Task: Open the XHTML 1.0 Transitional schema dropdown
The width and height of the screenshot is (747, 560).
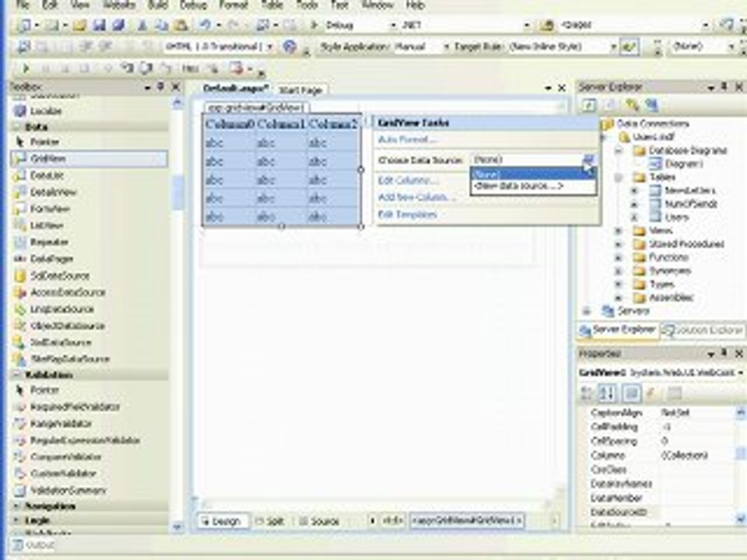Action: coord(270,47)
